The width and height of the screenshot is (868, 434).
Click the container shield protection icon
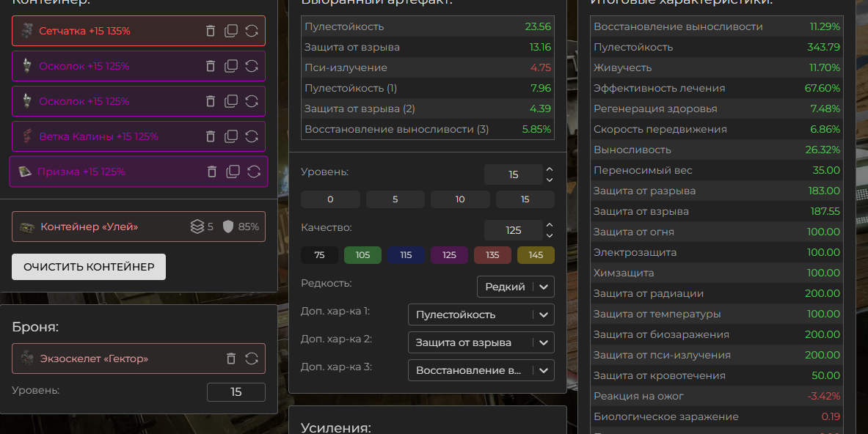[228, 227]
